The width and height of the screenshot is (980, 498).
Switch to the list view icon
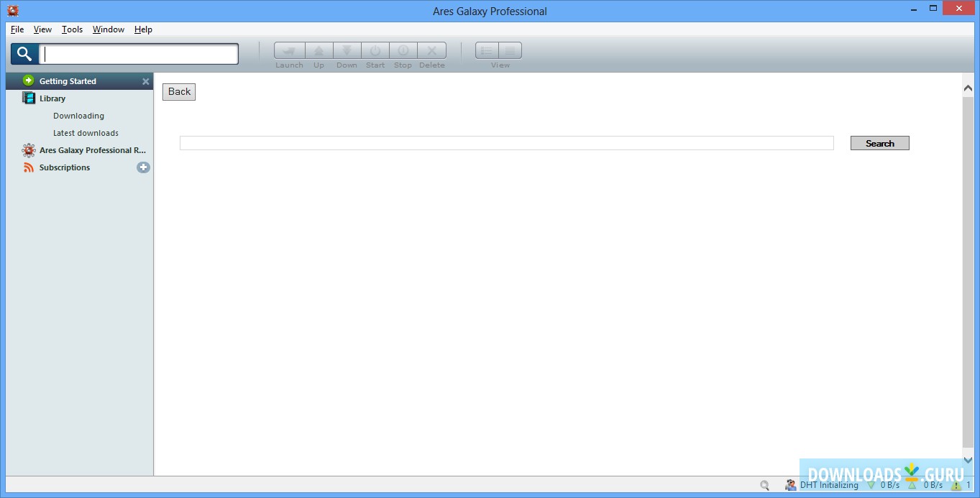coord(487,51)
